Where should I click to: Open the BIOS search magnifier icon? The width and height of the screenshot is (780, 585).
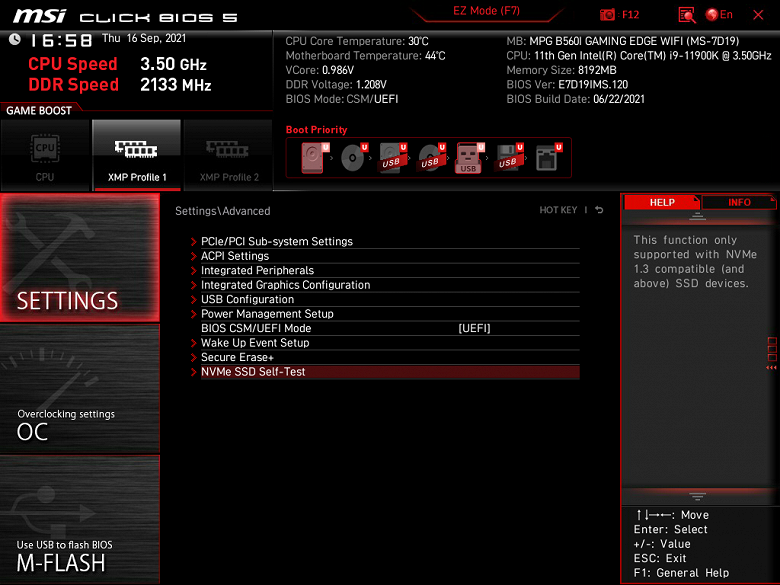686,15
